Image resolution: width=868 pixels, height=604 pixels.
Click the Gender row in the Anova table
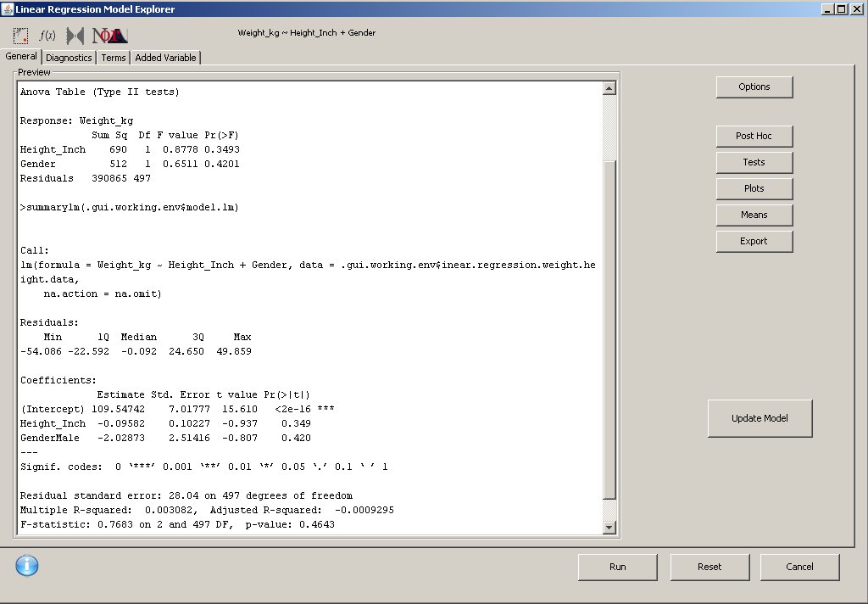pos(130,164)
